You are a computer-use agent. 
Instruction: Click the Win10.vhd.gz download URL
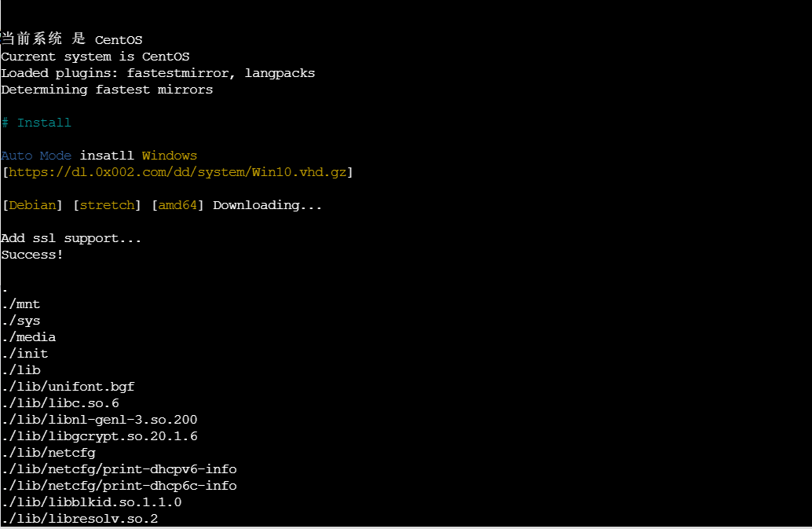tap(177, 172)
